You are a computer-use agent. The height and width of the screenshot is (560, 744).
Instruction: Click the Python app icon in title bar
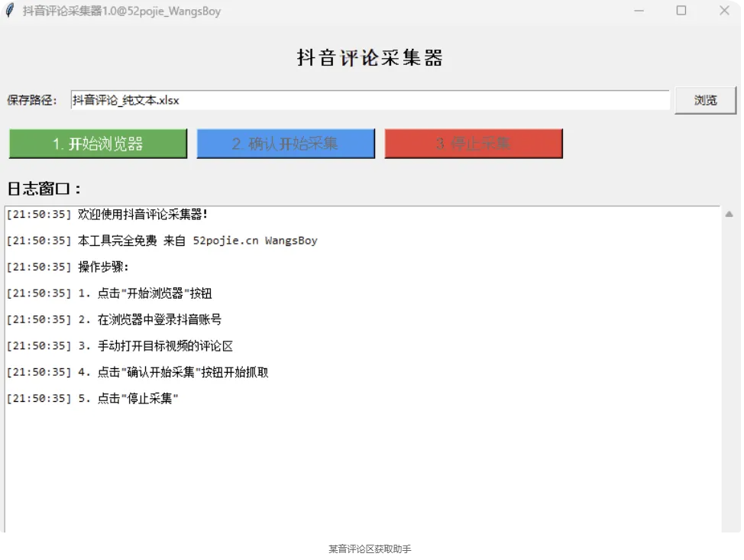[9, 11]
